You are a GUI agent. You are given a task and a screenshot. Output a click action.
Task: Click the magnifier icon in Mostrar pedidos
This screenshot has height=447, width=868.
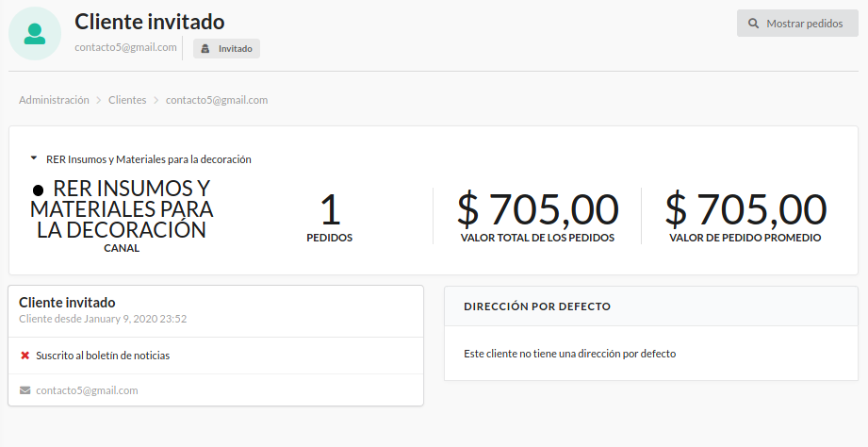(753, 24)
